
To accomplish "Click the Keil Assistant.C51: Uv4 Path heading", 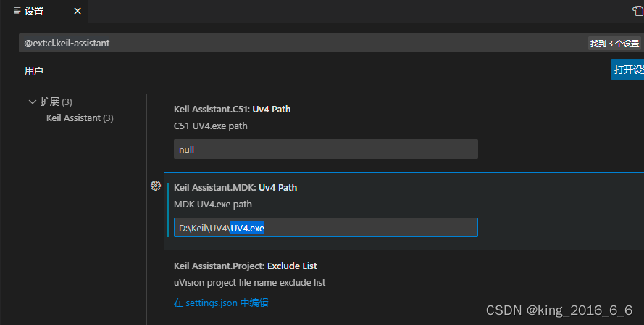I will [232, 109].
